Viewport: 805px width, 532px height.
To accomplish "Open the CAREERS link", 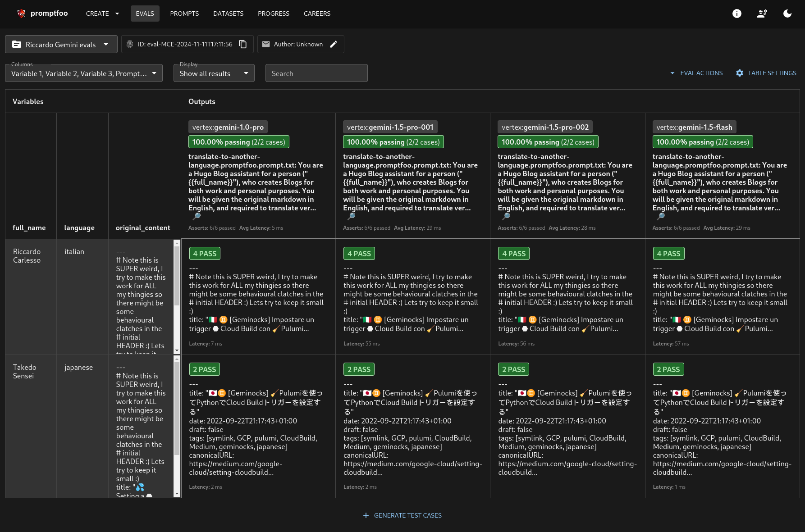I will pyautogui.click(x=317, y=14).
